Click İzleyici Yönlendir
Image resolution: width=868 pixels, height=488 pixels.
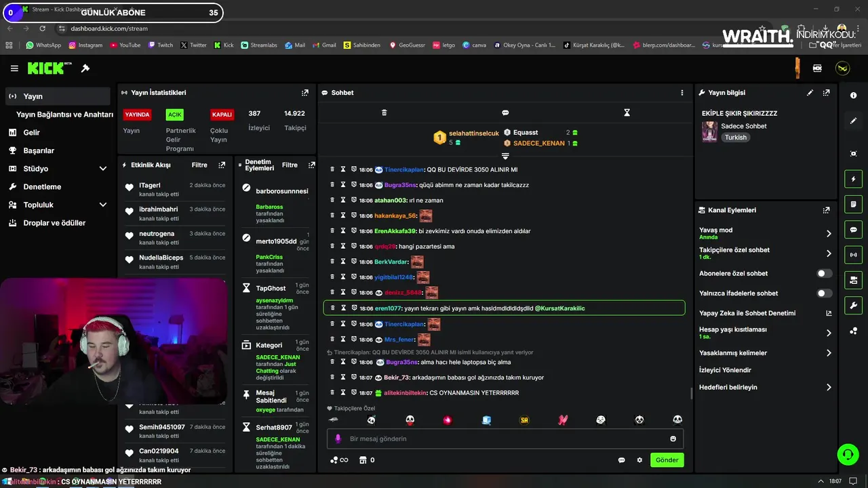click(x=725, y=370)
